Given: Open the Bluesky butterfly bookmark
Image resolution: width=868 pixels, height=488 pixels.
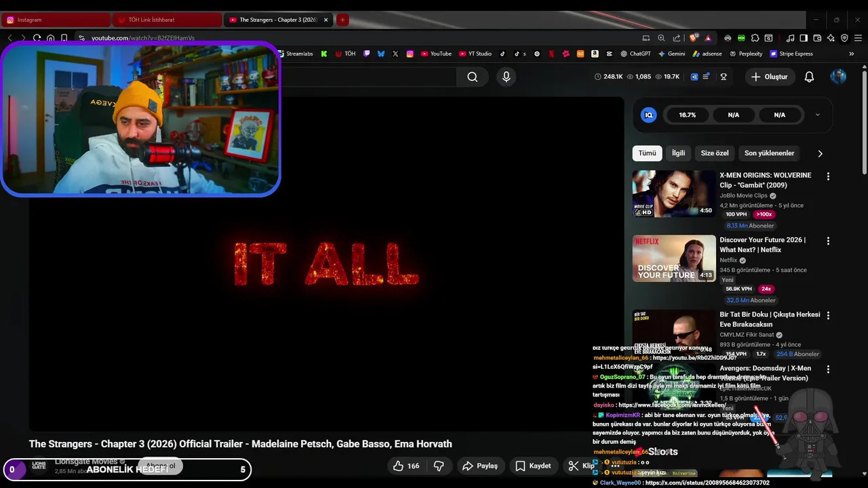Looking at the screenshot, I should (381, 54).
